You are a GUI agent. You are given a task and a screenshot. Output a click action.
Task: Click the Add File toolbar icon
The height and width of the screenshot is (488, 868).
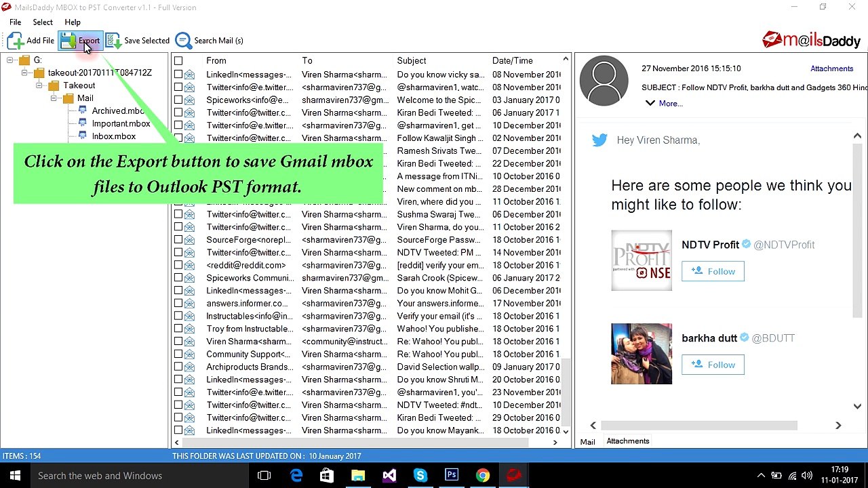click(x=15, y=41)
